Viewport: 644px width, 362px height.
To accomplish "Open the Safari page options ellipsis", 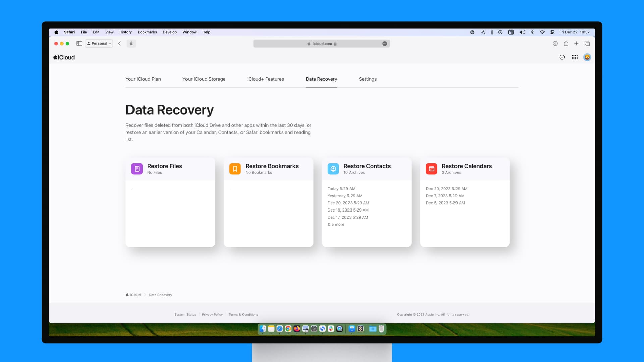I will coord(384,43).
